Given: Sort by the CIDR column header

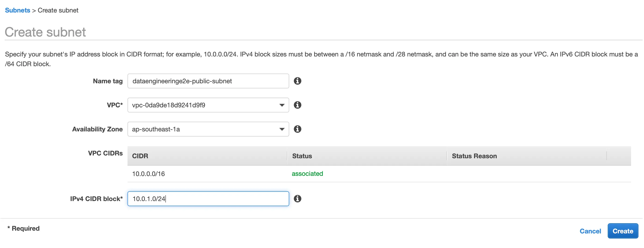Looking at the screenshot, I should (207, 156).
